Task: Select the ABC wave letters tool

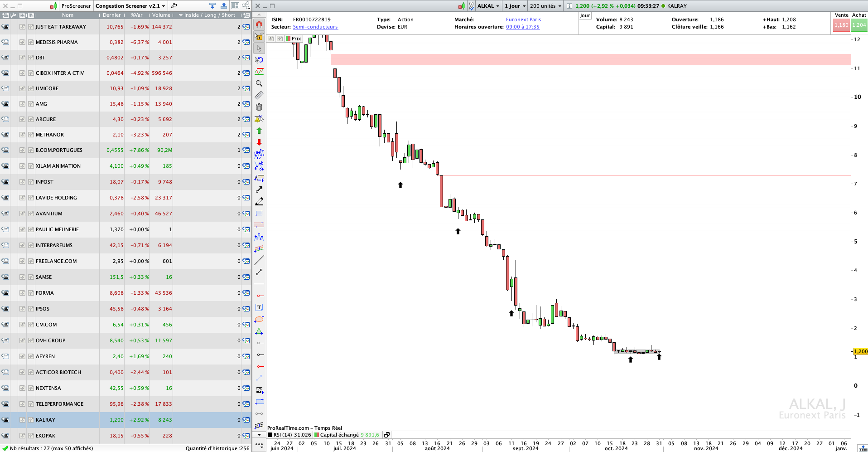Action: click(259, 166)
